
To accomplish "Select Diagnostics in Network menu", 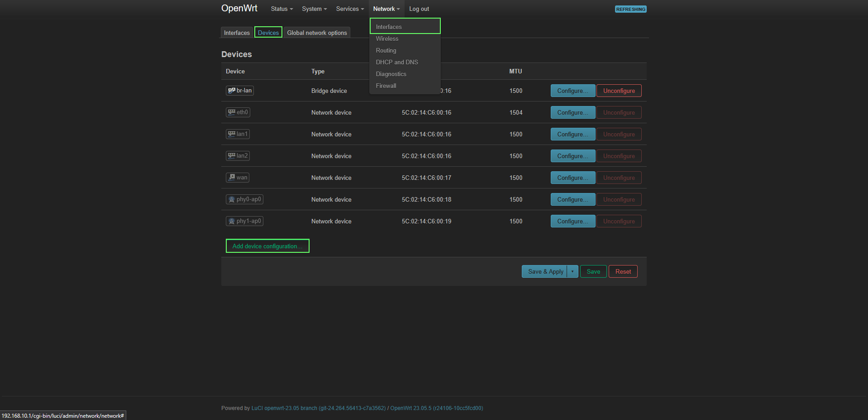I will pyautogui.click(x=405, y=74).
